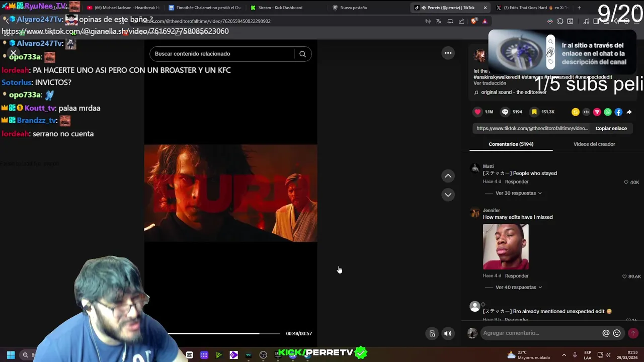The height and width of the screenshot is (362, 644).
Task: Post the comment with red arrow button
Action: pyautogui.click(x=633, y=333)
